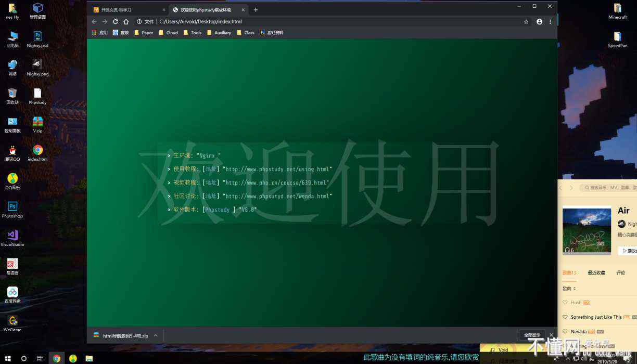
Task: Select the 回收站 recycle bin icon
Action: (12, 96)
